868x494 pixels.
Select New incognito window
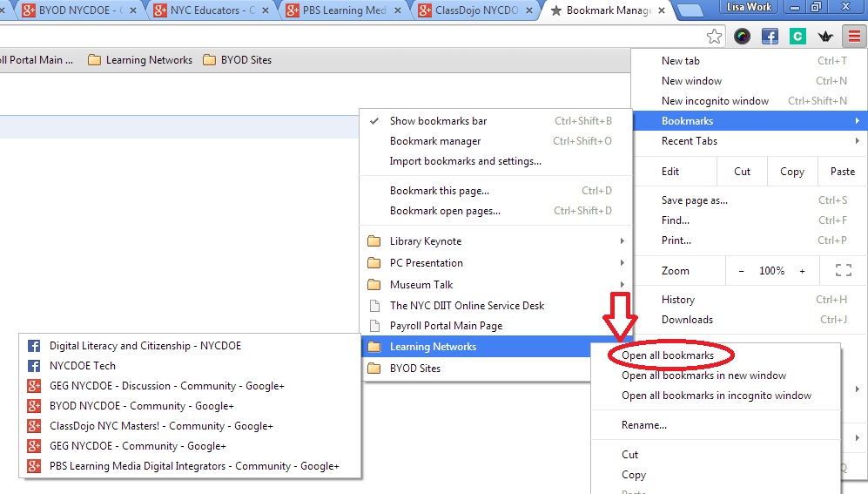pos(750,101)
